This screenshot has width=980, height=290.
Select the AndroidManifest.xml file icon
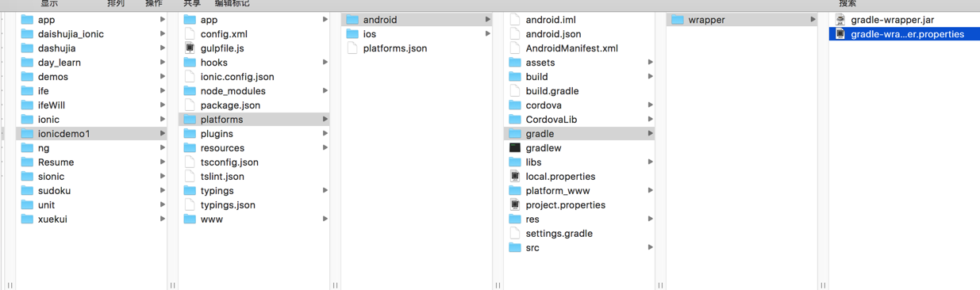[x=515, y=48]
